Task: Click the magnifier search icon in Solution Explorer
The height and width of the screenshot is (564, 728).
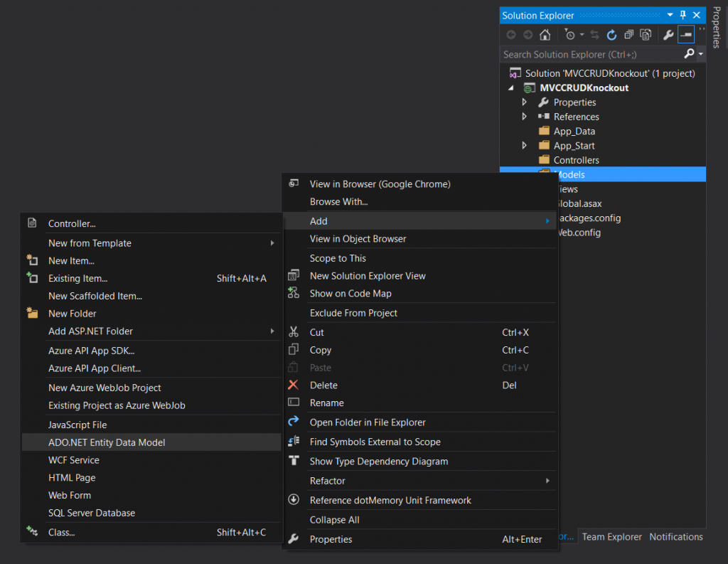Action: click(x=690, y=54)
